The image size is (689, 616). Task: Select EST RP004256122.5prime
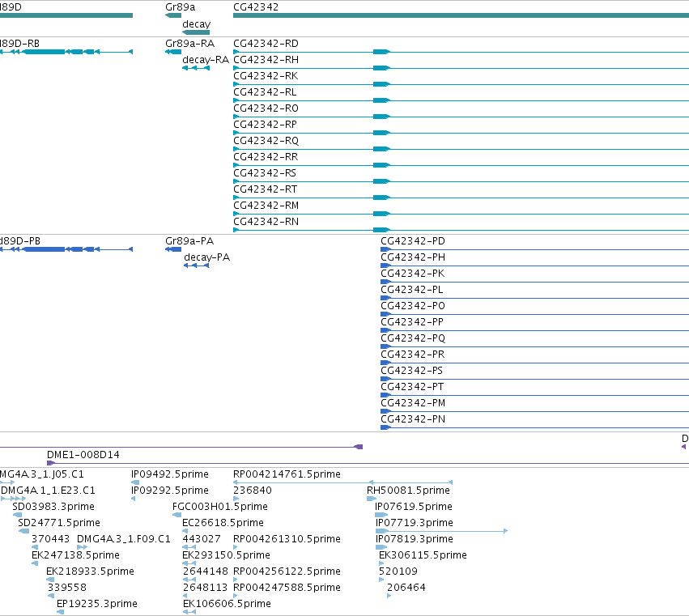(287, 571)
